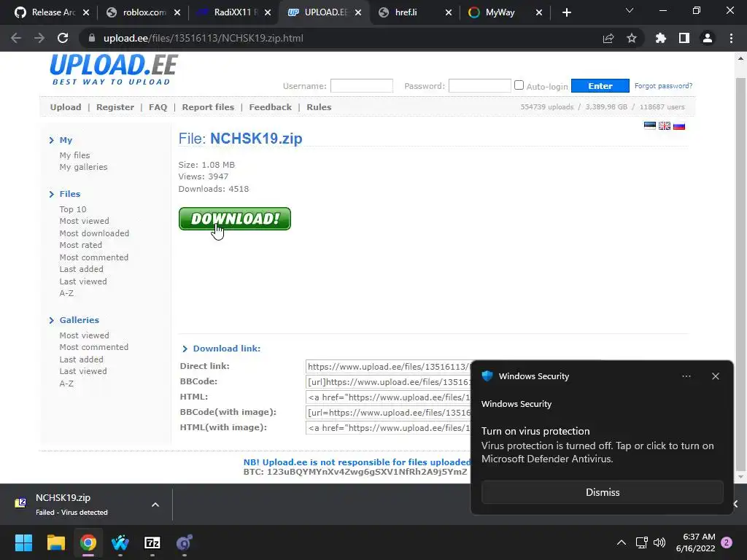Image resolution: width=747 pixels, height=560 pixels.
Task: Enable the Auto-login checkbox
Action: [519, 85]
